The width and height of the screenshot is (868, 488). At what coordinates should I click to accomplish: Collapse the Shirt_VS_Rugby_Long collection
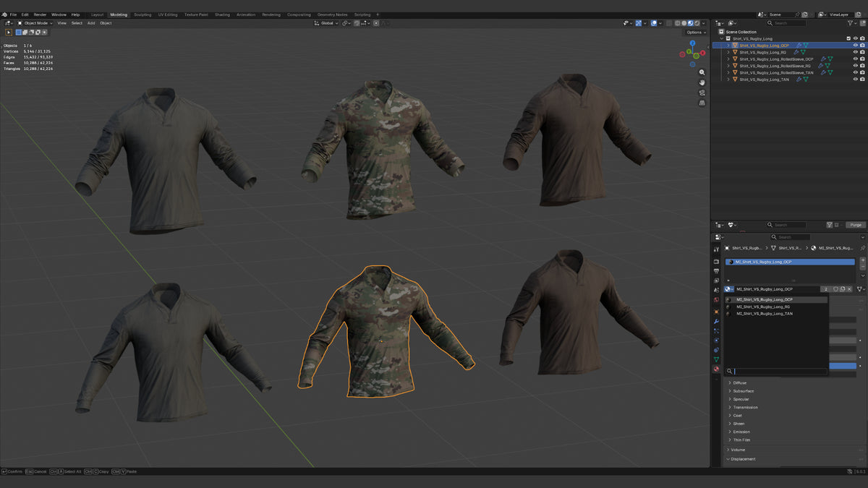722,38
